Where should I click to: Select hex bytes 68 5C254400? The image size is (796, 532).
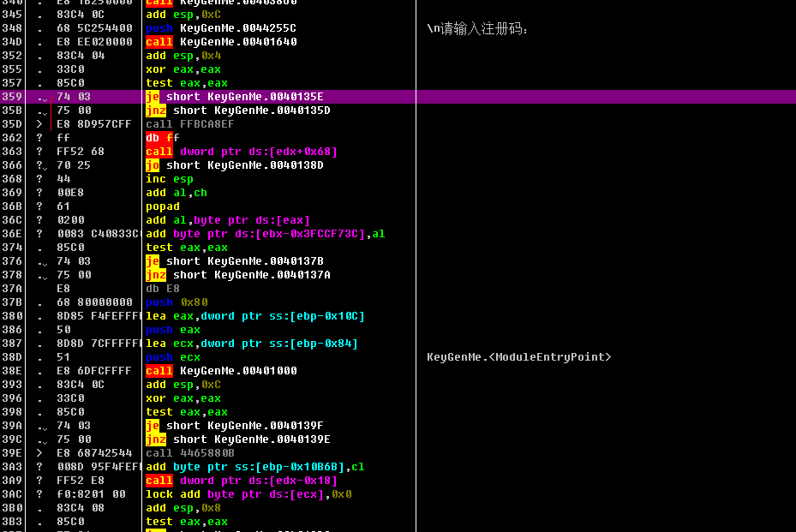(94, 28)
